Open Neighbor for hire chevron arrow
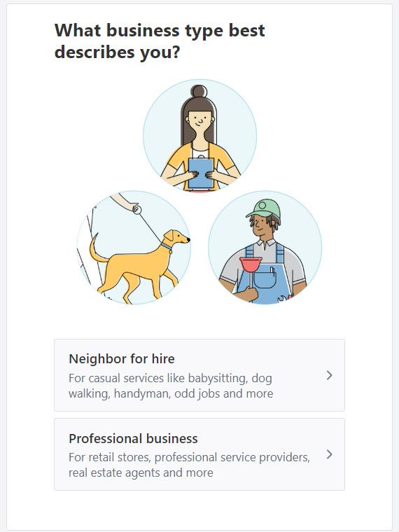Image resolution: width=399 pixels, height=532 pixels. (329, 375)
